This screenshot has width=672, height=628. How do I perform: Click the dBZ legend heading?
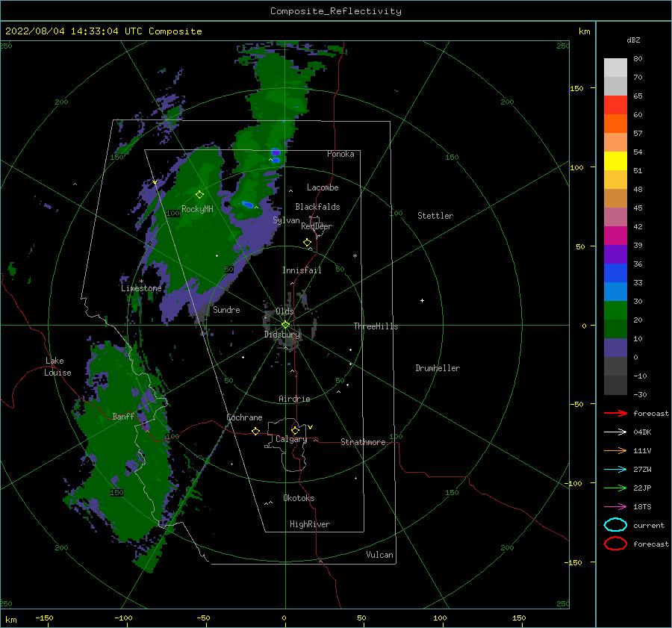coord(633,40)
